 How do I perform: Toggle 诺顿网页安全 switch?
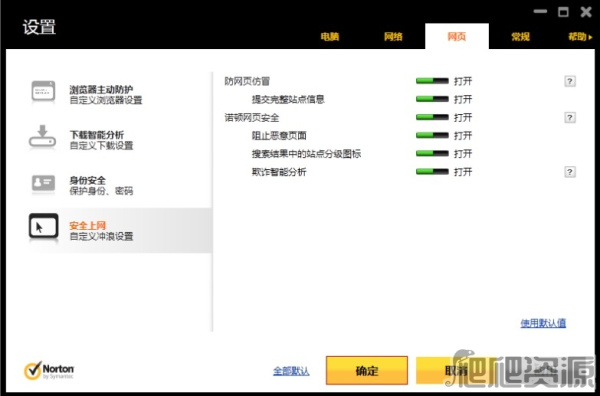point(432,117)
